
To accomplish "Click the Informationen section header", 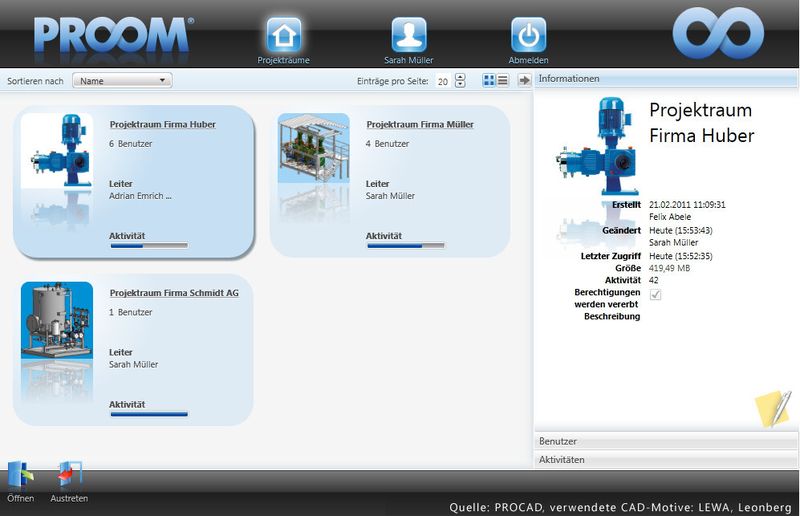I will point(665,79).
